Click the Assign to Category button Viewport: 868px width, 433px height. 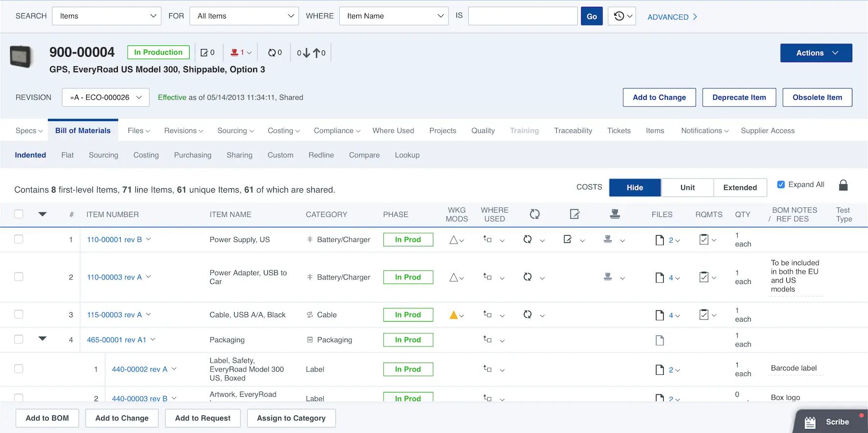pos(291,418)
